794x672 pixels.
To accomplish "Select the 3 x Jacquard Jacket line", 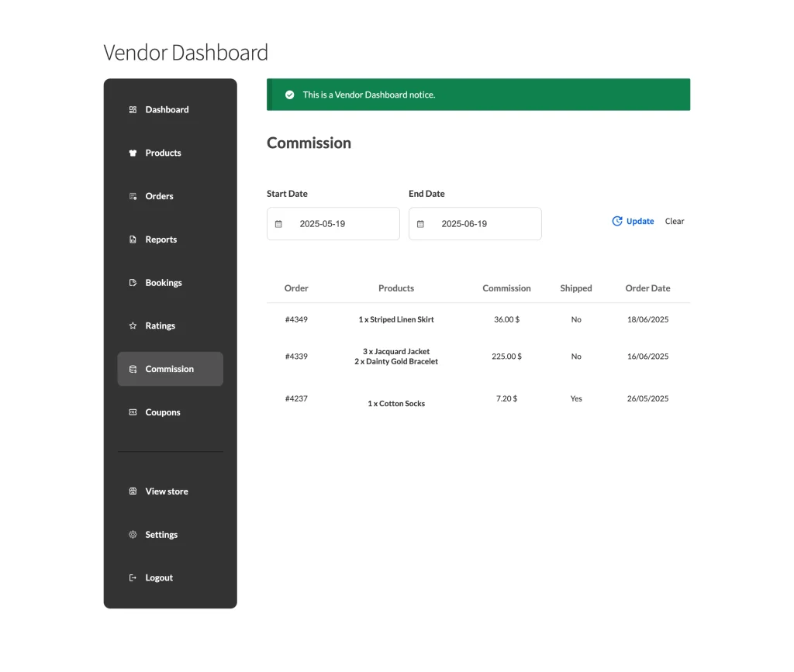I will click(x=396, y=352).
